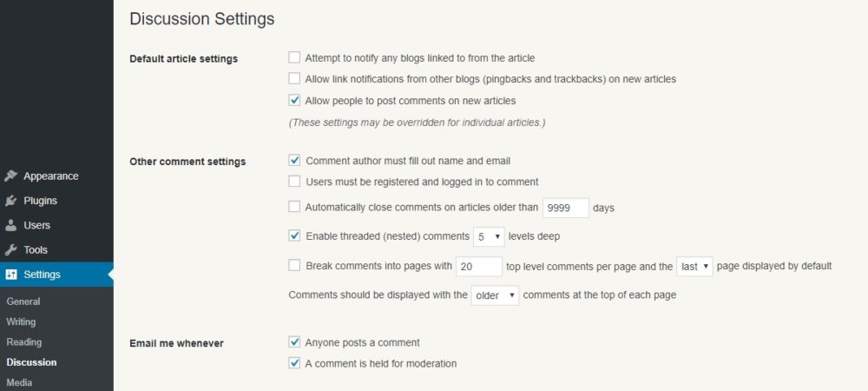Image resolution: width=868 pixels, height=391 pixels.
Task: Expand the older comments order dropdown
Action: [x=495, y=295]
